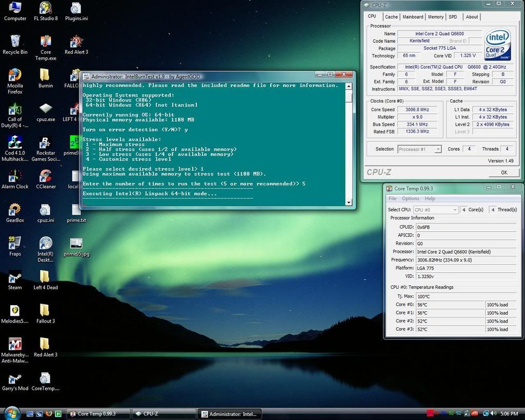The width and height of the screenshot is (525, 420).
Task: Launch Malwarebytes Anti-Malware shortcut
Action: click(15, 350)
